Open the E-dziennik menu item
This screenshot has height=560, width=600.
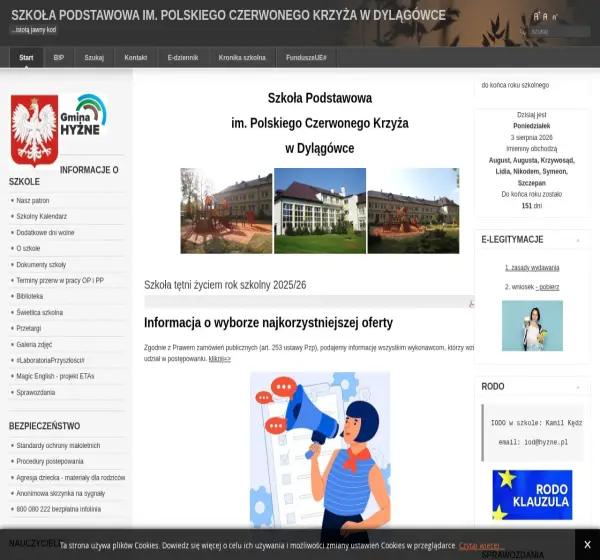[183, 57]
